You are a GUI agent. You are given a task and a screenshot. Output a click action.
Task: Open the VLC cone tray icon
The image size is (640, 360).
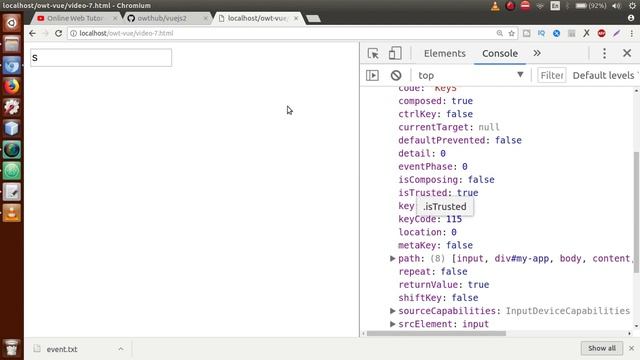click(495, 6)
